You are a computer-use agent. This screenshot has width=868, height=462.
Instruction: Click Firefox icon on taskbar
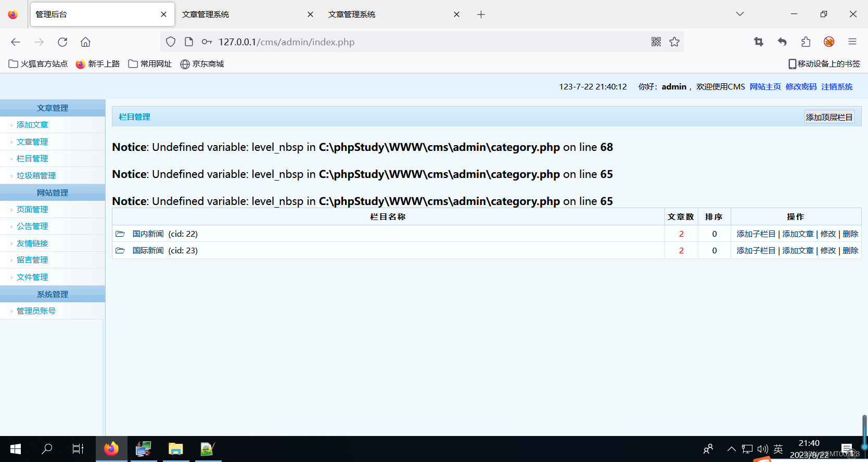tap(111, 448)
